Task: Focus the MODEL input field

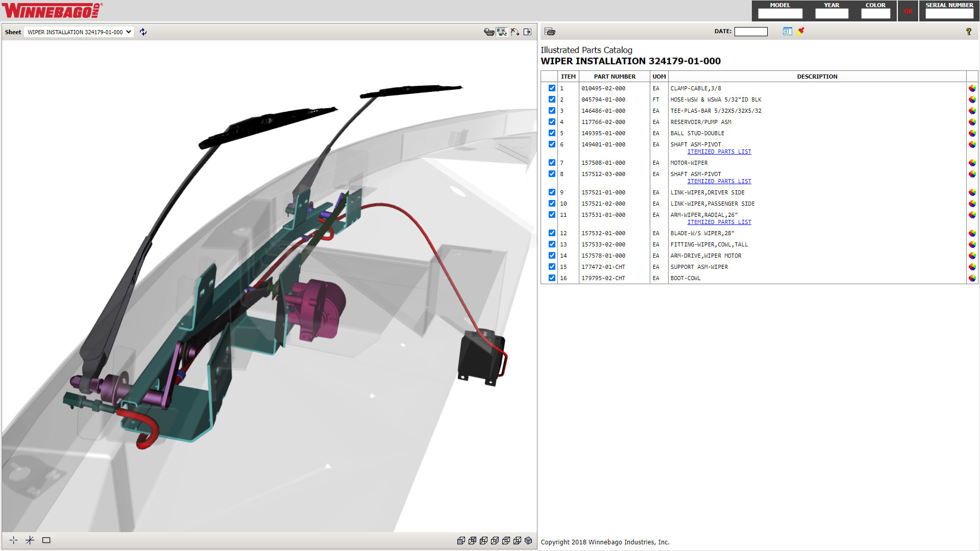Action: tap(780, 14)
